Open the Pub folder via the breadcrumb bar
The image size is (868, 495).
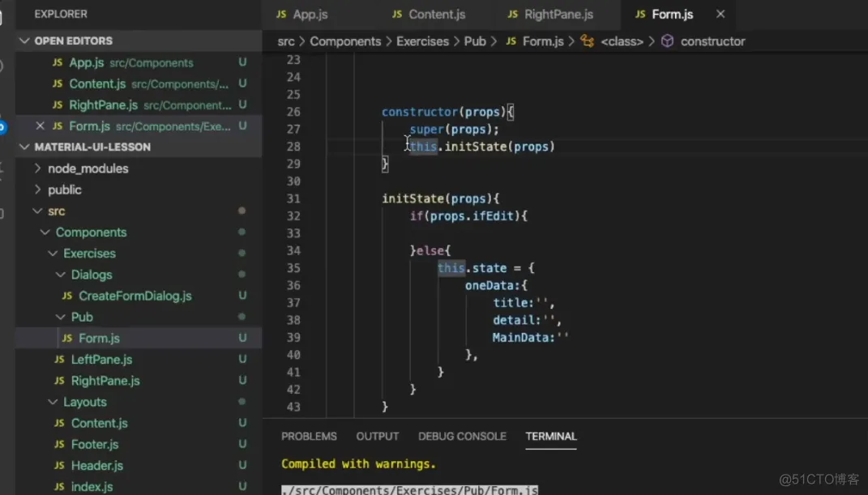(475, 41)
